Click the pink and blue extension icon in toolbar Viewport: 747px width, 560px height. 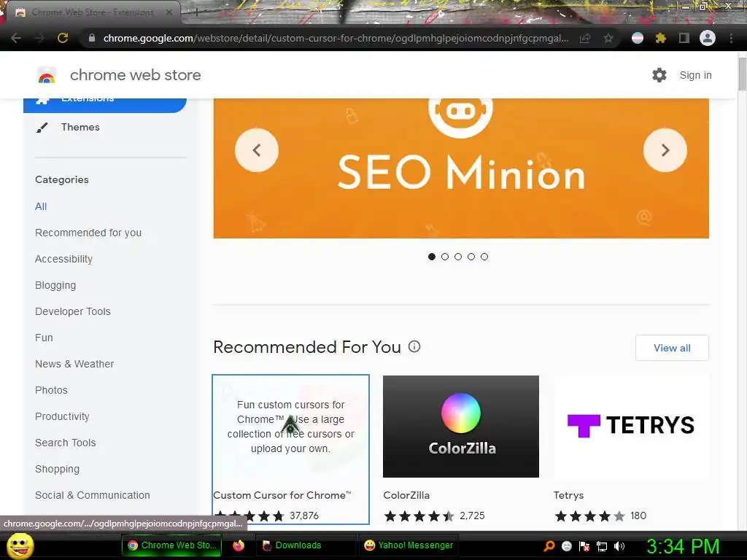tap(638, 38)
